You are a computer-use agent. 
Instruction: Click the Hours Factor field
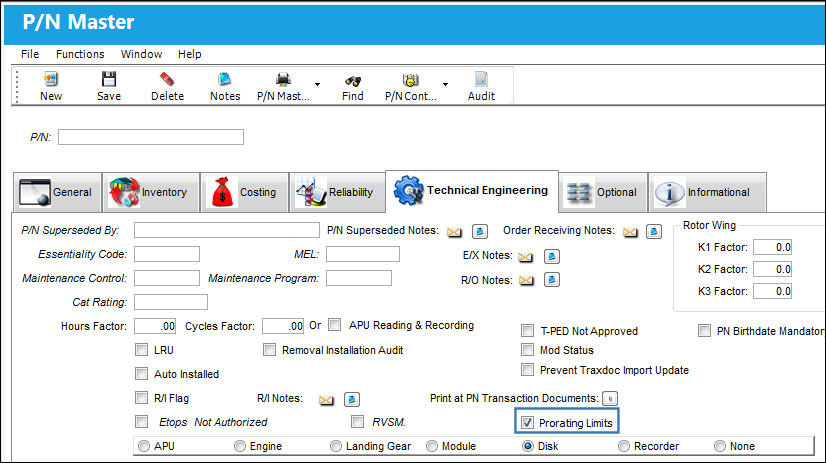coord(154,326)
